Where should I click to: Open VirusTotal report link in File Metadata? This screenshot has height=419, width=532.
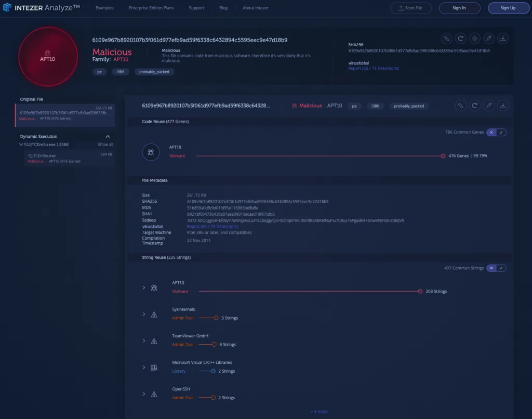(x=212, y=227)
